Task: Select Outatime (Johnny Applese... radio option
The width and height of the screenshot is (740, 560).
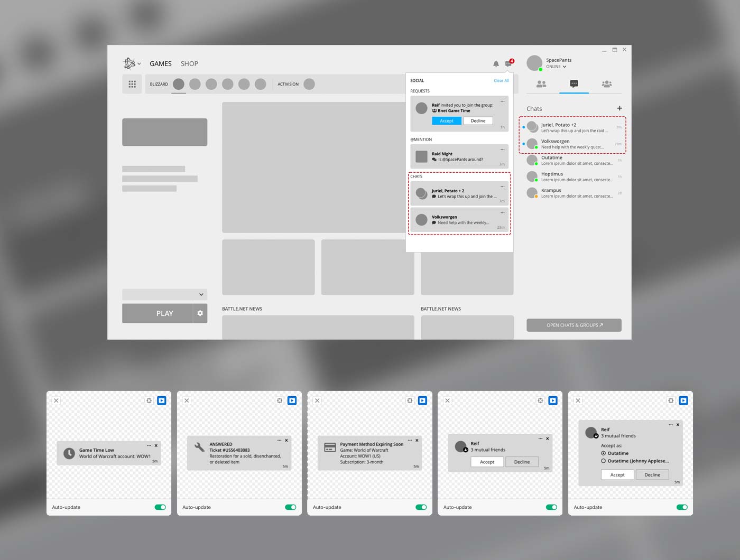Action: [x=604, y=461]
